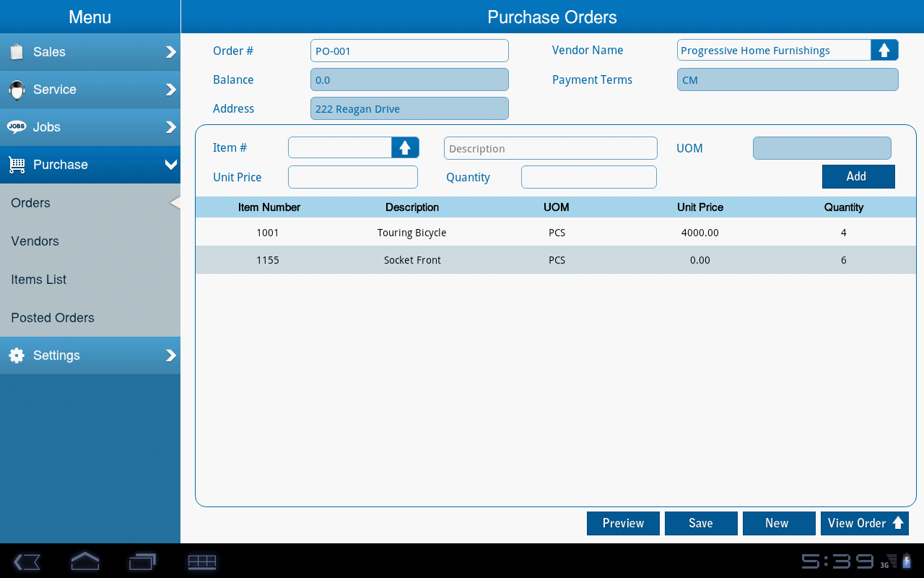Viewport: 924px width, 578px height.
Task: Collapse the Purchase menu chevron
Action: pos(171,165)
